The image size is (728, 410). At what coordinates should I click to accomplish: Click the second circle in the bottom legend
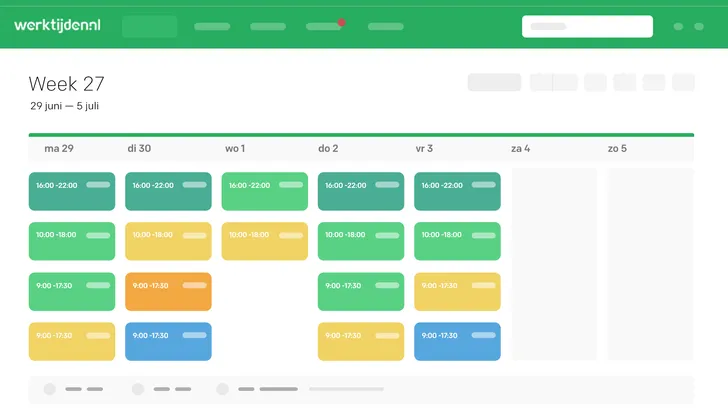tap(138, 389)
